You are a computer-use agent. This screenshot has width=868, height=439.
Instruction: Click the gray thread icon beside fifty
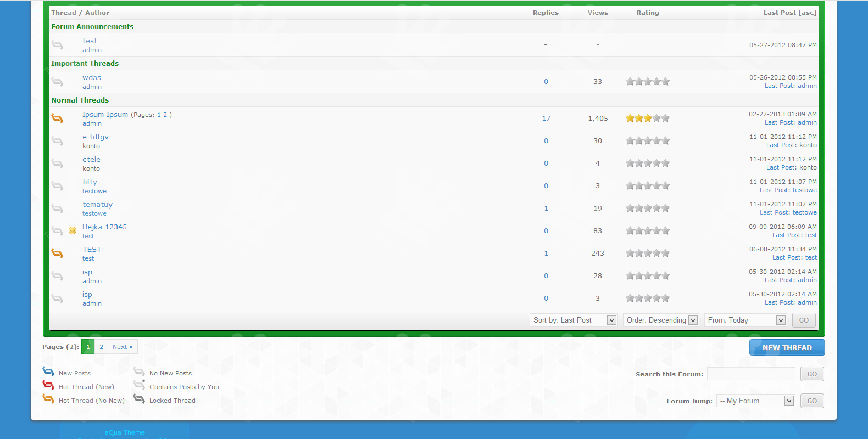57,186
